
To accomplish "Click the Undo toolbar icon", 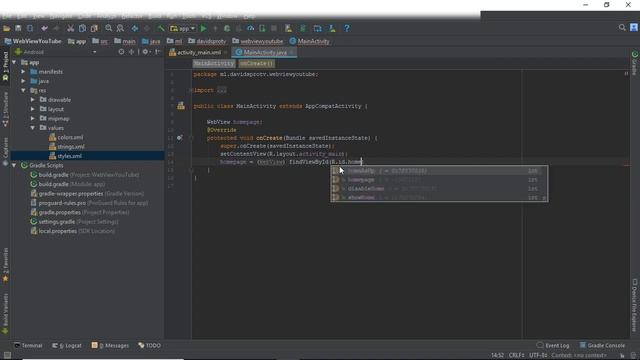I will pyautogui.click(x=44, y=28).
